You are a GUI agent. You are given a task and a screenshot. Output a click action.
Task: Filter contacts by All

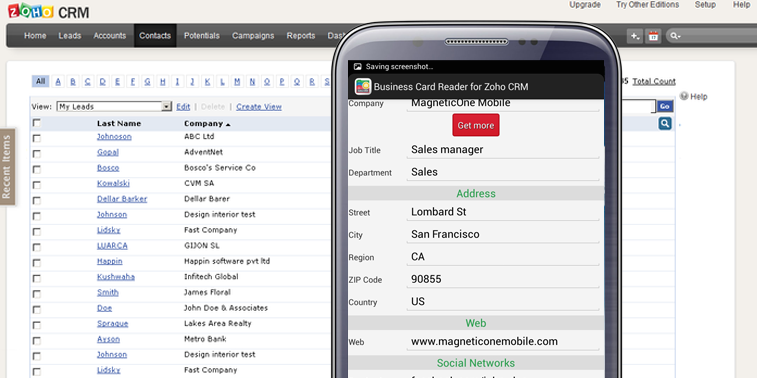click(x=41, y=81)
